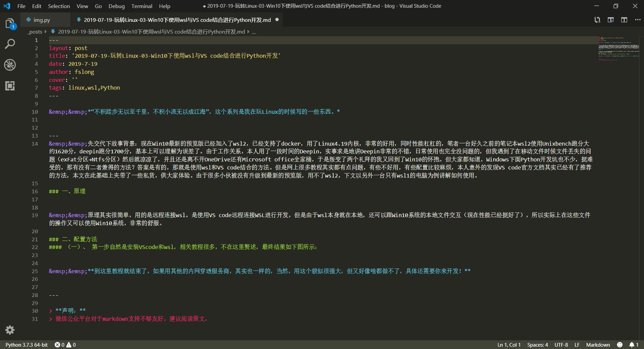This screenshot has height=349, width=644.
Task: Click line number 25 in gutter
Action: click(35, 271)
